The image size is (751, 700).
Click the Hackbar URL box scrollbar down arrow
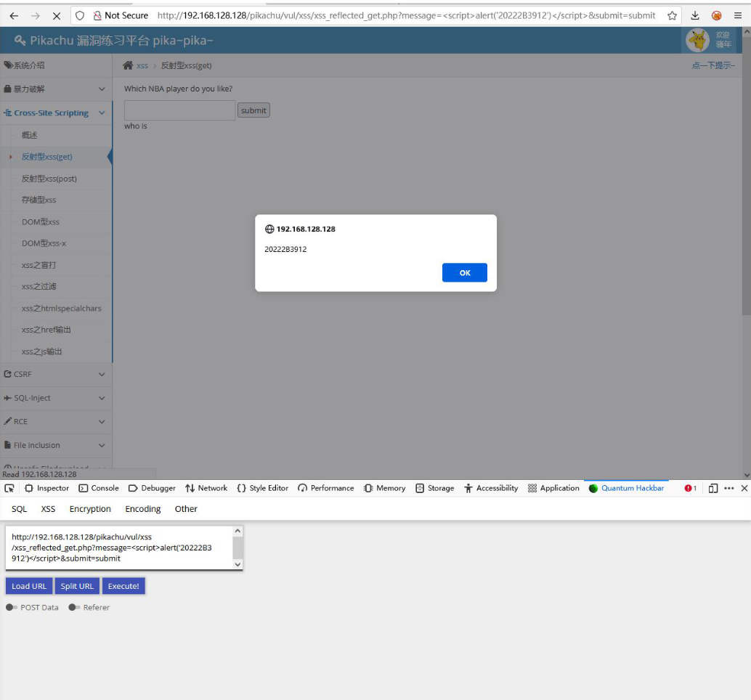pyautogui.click(x=238, y=564)
